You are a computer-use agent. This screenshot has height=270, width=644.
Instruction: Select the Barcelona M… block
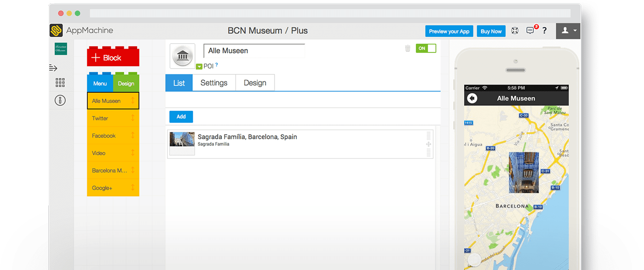(113, 170)
